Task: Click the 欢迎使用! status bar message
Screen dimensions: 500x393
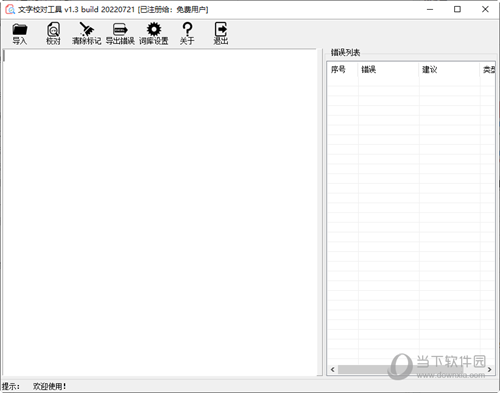Action: coord(50,386)
